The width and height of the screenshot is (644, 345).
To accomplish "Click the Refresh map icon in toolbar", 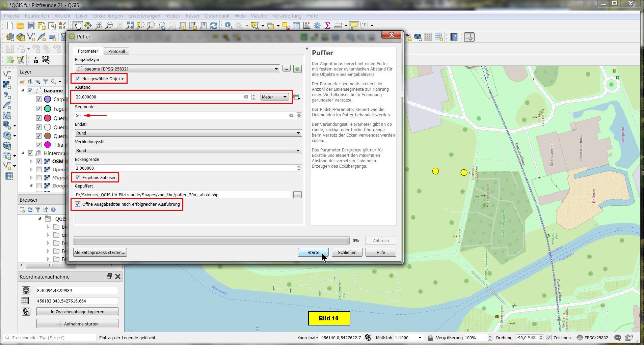I will click(x=214, y=26).
